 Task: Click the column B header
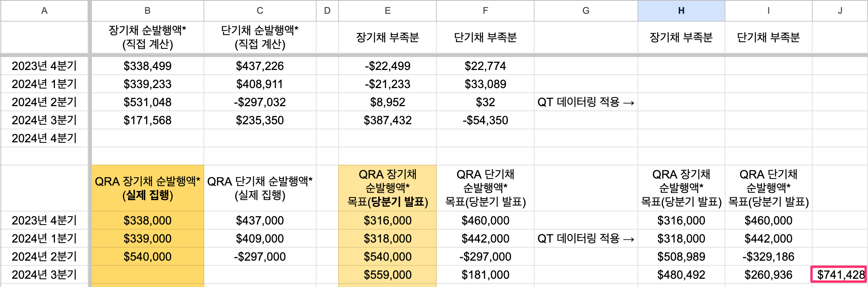pos(147,11)
